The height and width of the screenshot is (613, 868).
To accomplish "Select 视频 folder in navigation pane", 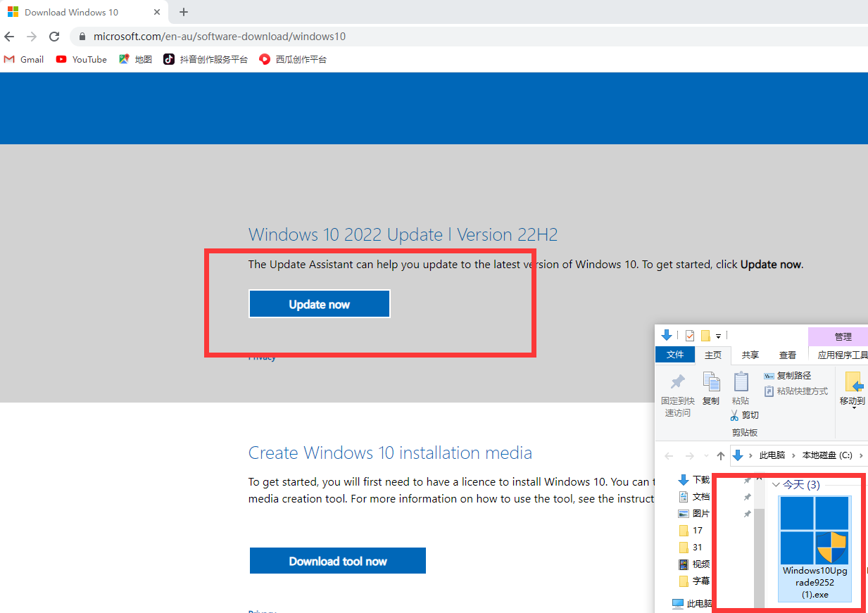I will [700, 564].
